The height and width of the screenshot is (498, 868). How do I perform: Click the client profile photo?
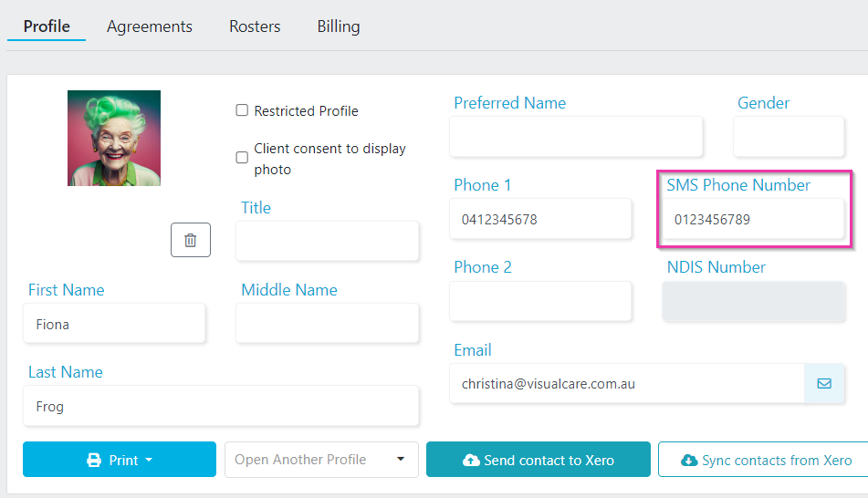click(114, 138)
